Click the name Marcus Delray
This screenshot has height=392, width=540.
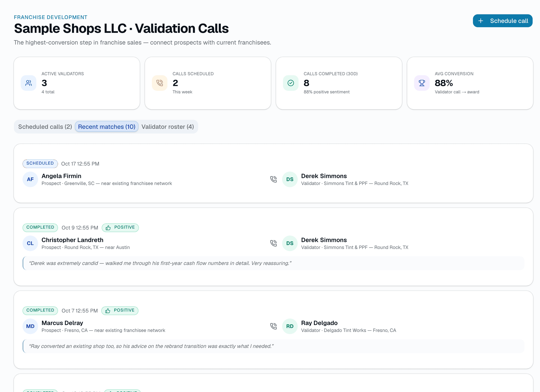[62, 323]
